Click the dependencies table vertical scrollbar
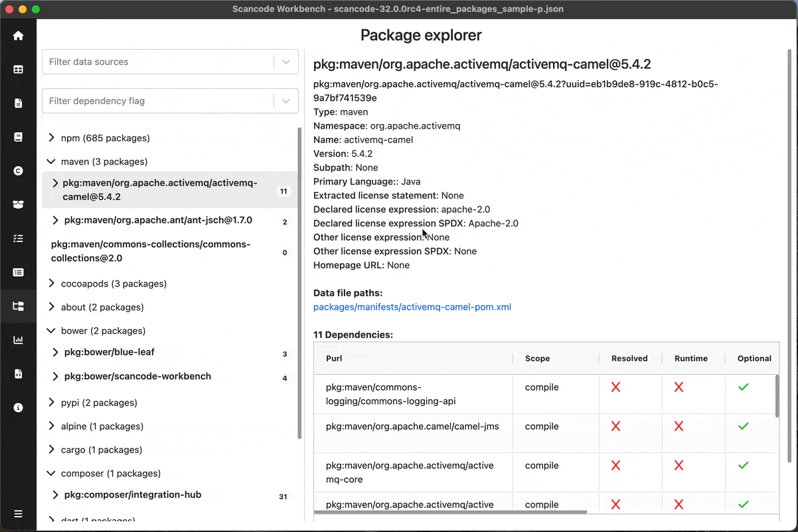The image size is (798, 532). pos(777,396)
